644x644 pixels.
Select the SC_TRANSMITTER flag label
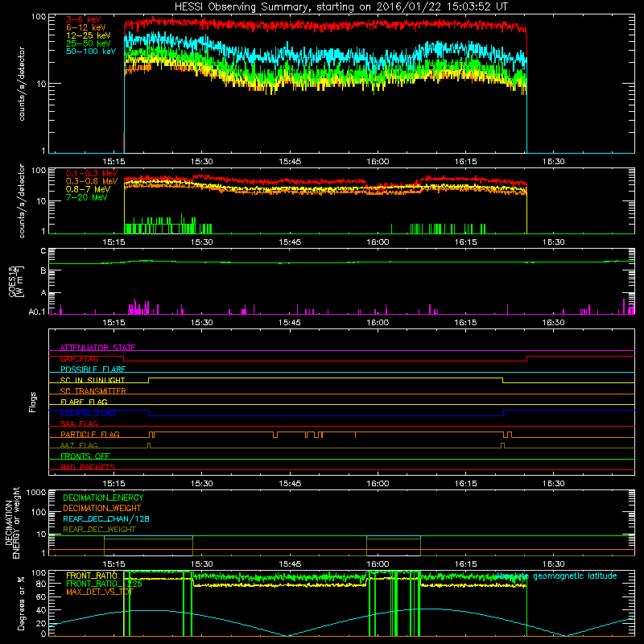(93, 390)
